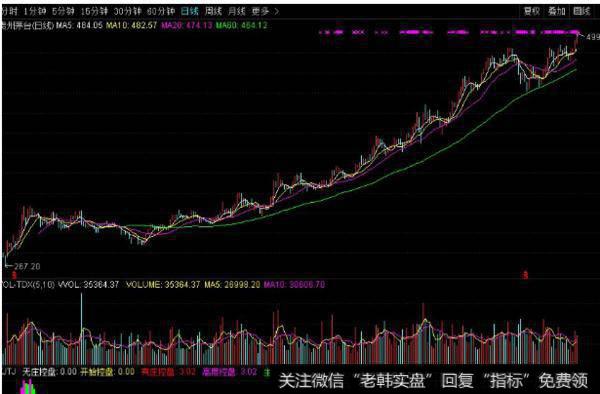Click the 复权 adjustment button
Image resolution: width=600 pixels, height=394 pixels.
coord(532,11)
